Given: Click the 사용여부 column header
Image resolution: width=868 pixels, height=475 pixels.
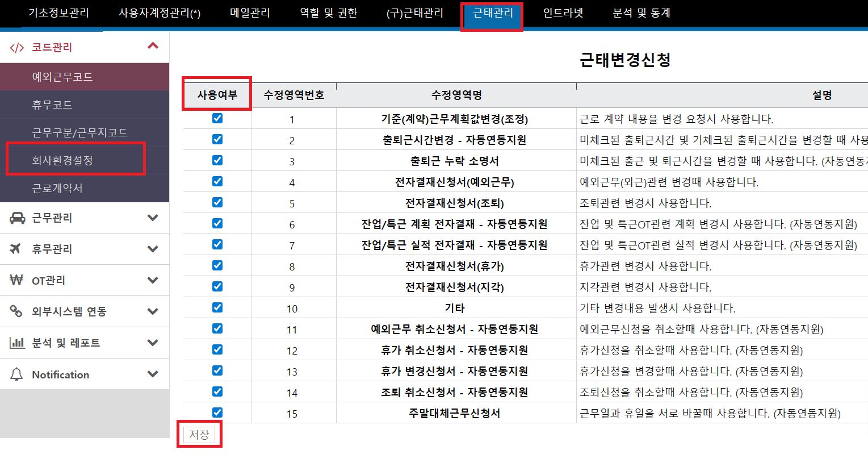Looking at the screenshot, I should pyautogui.click(x=217, y=95).
